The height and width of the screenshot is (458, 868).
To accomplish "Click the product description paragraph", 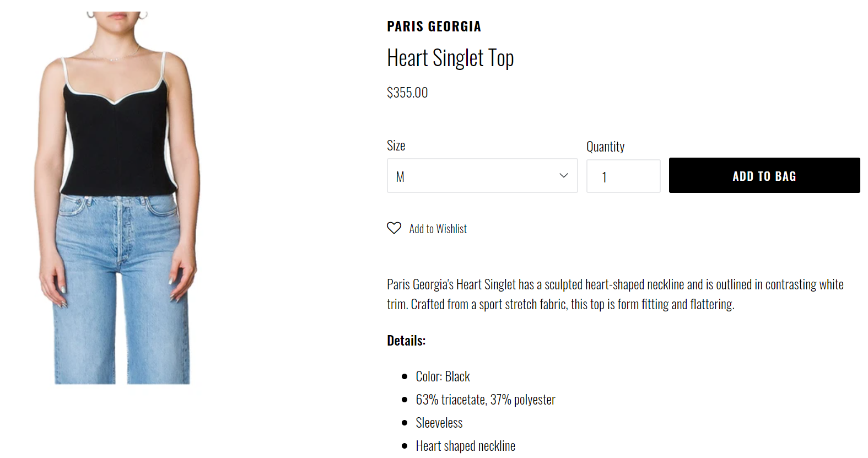I will 615,294.
